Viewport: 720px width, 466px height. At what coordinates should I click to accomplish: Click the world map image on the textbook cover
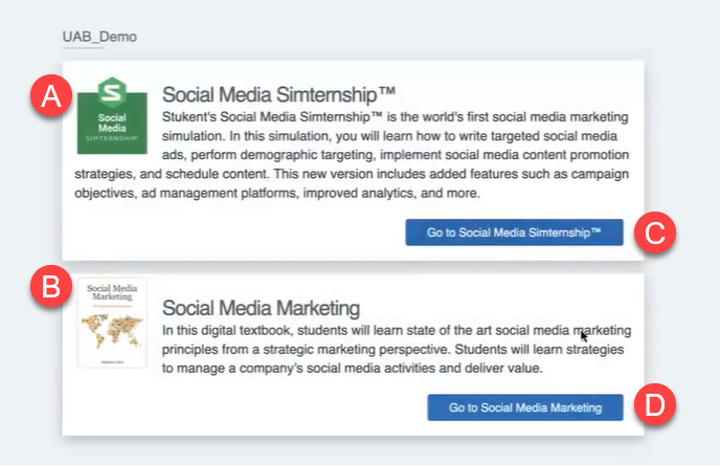(112, 330)
